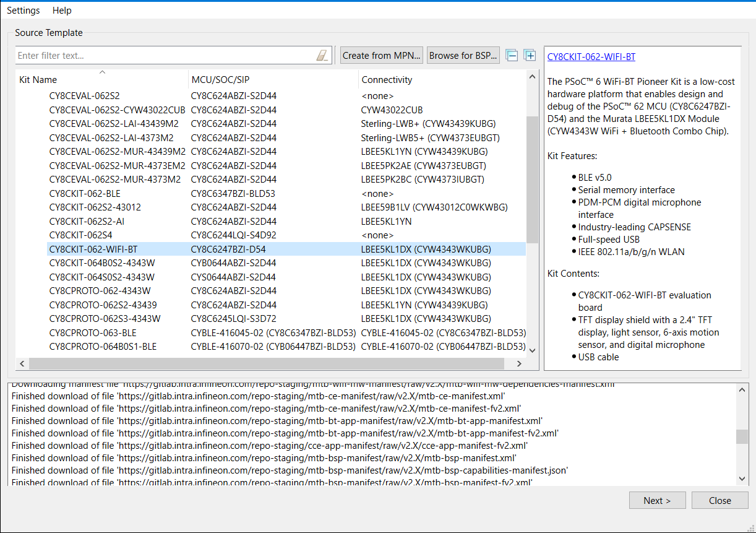
Task: Click the Close button
Action: point(720,500)
